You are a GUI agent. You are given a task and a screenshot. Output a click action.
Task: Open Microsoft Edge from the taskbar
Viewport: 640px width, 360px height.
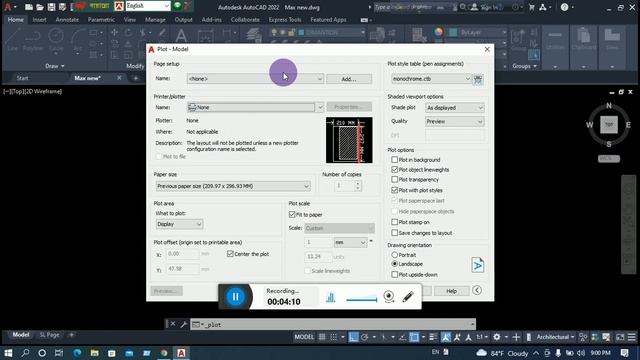[x=77, y=353]
